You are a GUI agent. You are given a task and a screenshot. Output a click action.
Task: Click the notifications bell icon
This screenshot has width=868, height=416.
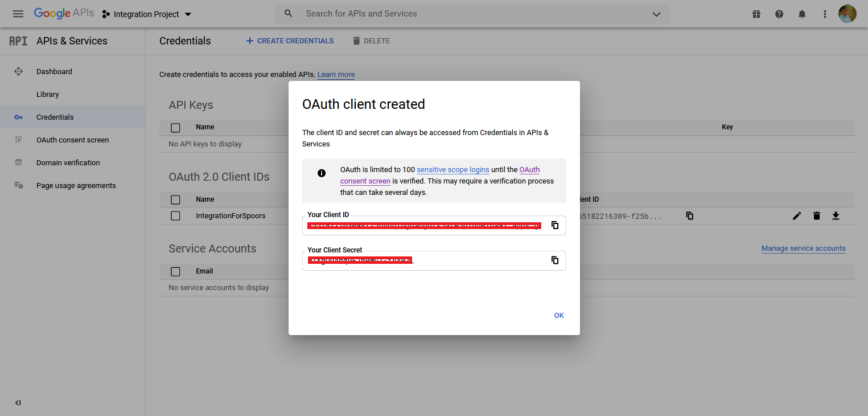pos(802,14)
